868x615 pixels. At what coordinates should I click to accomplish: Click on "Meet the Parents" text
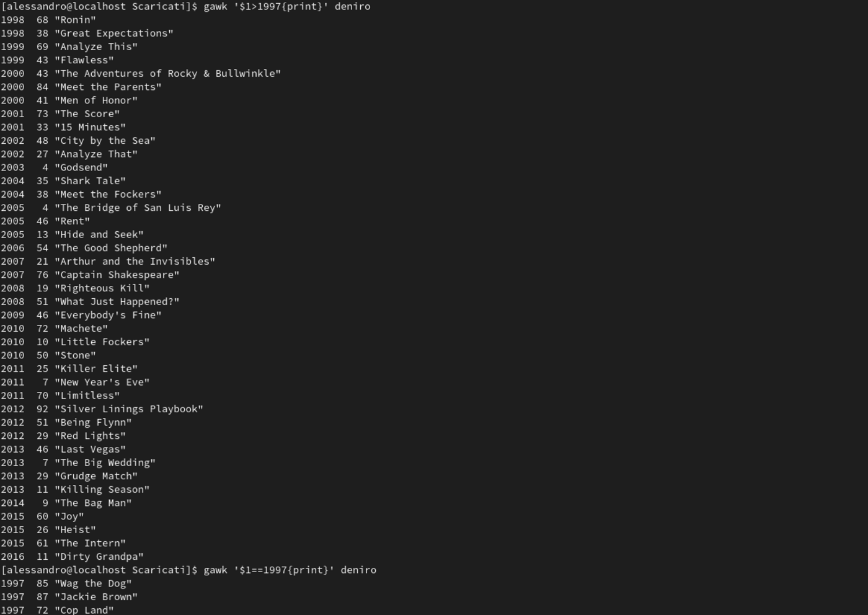pyautogui.click(x=108, y=87)
